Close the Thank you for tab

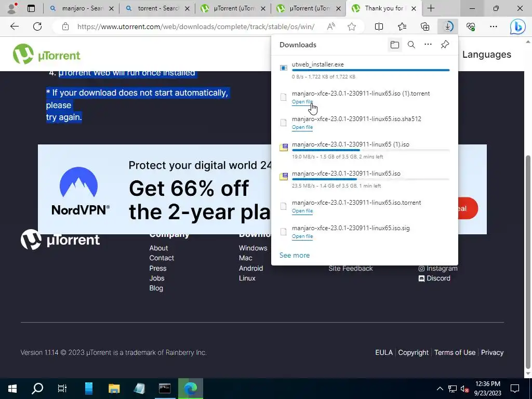point(414,9)
